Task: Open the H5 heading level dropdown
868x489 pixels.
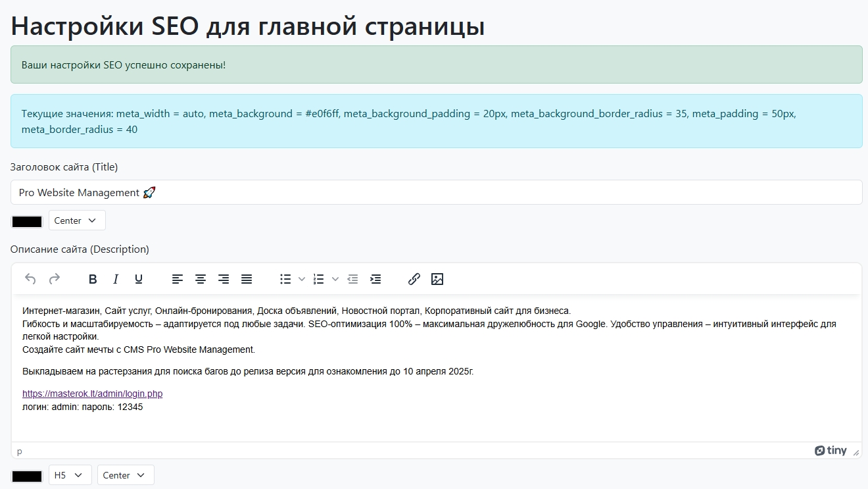Action: (x=70, y=475)
